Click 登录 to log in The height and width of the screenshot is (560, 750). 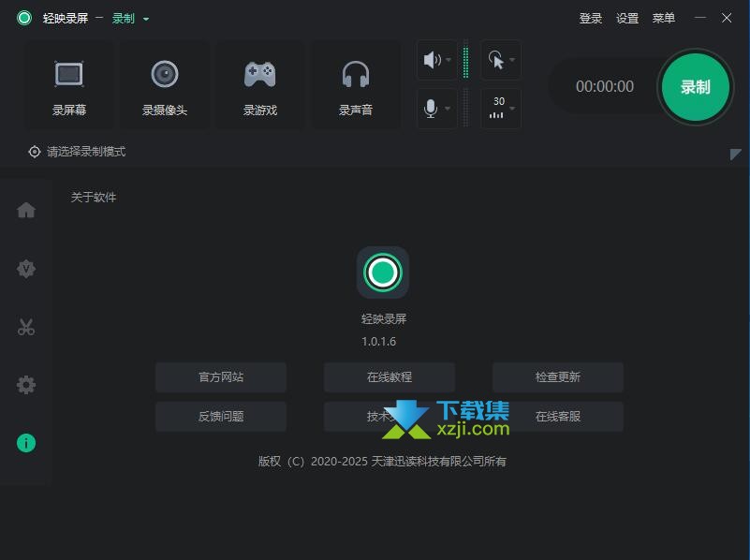pos(591,19)
